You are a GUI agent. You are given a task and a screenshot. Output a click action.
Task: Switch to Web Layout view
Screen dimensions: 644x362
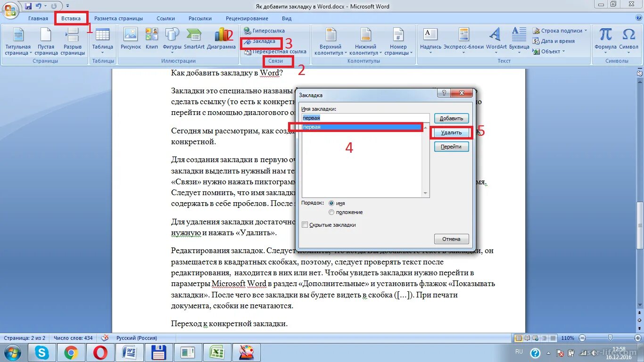(x=536, y=338)
